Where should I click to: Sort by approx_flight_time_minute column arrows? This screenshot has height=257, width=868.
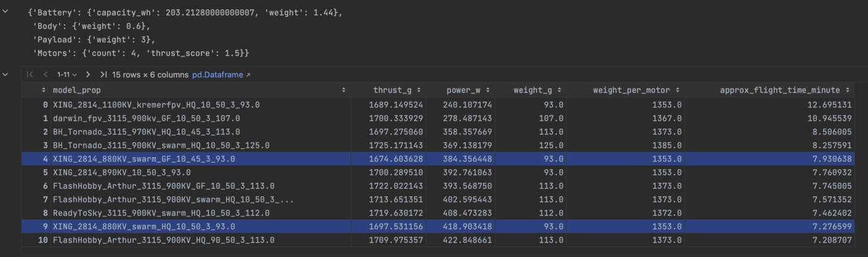click(x=847, y=90)
